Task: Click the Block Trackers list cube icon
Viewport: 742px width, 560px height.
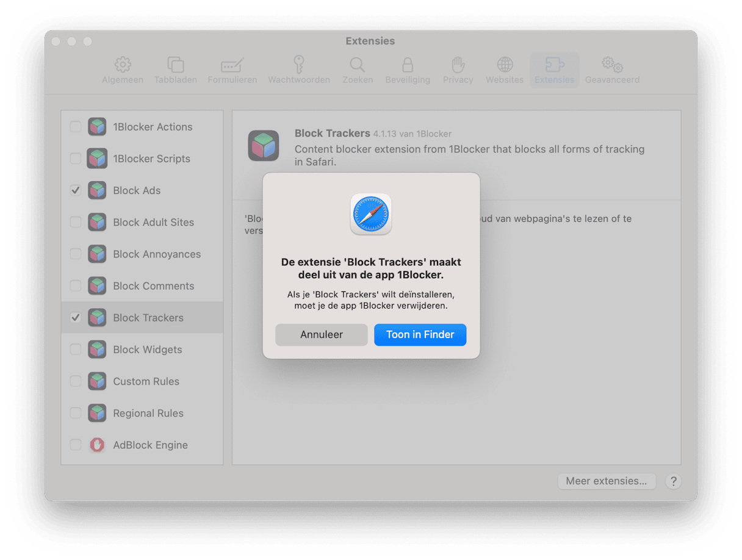Action: (x=97, y=317)
